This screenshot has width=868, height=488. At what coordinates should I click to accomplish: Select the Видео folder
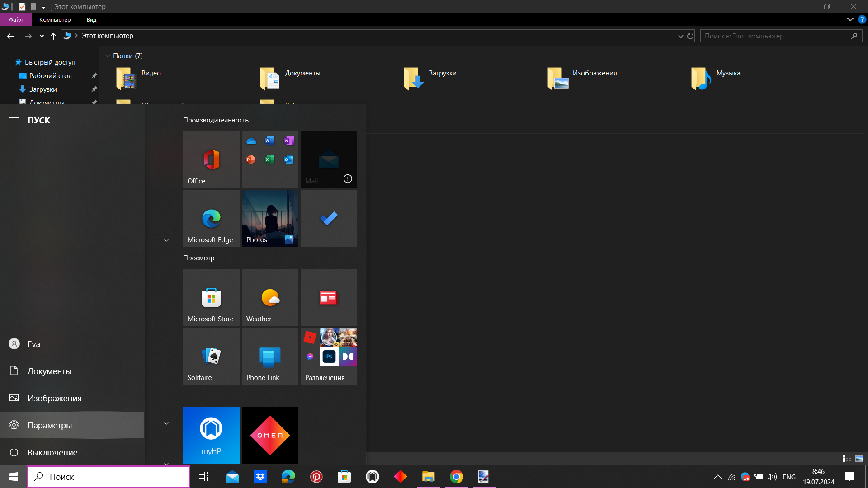pos(139,78)
